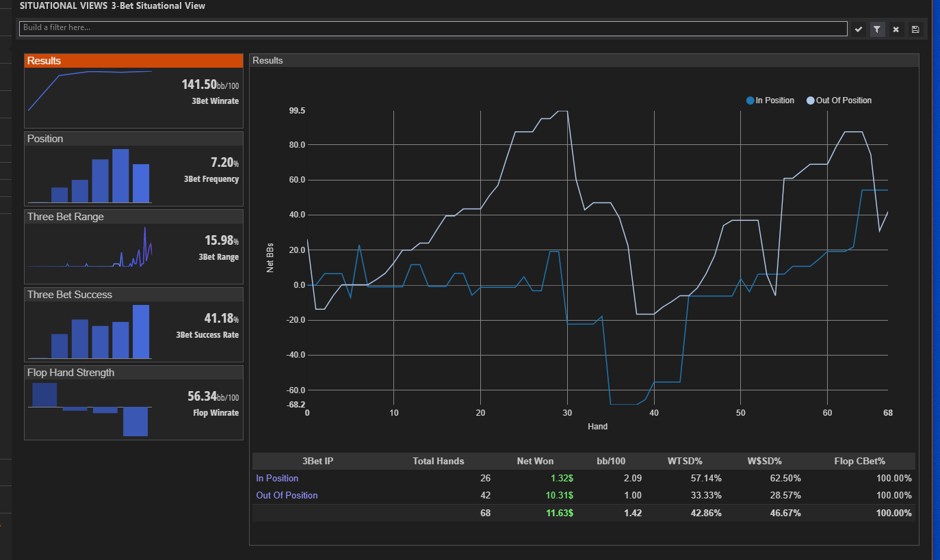Click the checkmark apply filter icon

pos(859,29)
